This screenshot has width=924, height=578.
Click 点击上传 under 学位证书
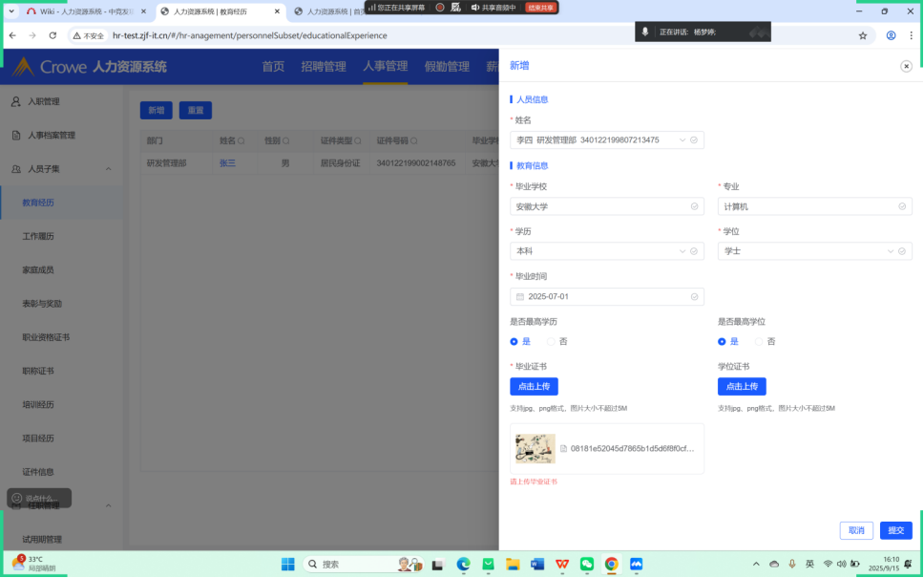742,386
